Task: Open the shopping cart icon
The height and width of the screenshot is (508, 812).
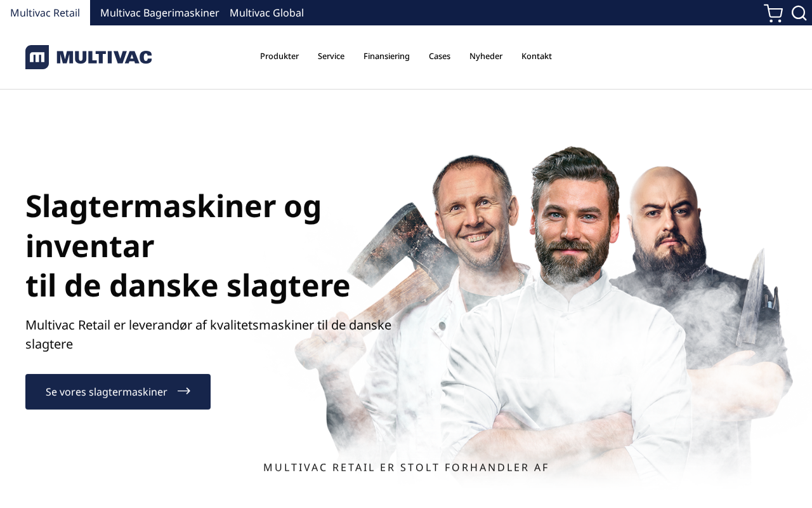Action: point(773,13)
